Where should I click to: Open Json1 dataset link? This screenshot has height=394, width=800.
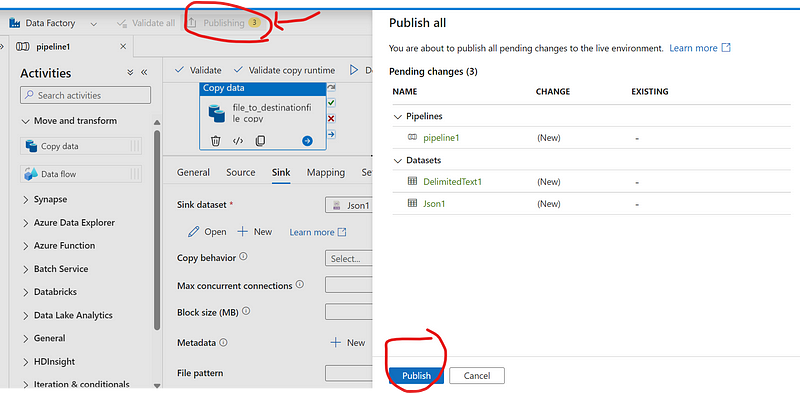point(434,204)
